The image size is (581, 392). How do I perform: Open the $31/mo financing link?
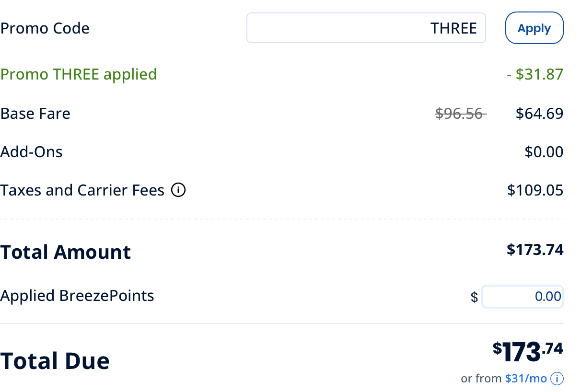525,379
